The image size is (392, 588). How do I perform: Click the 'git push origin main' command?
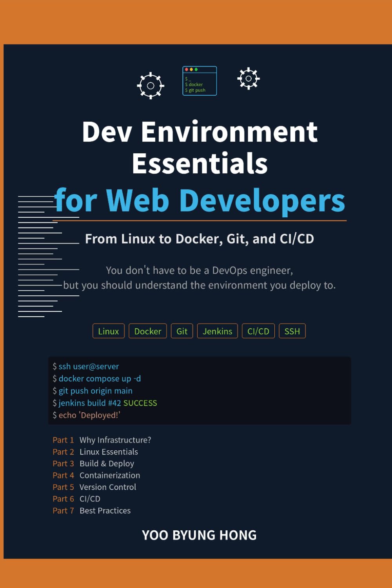pos(93,391)
